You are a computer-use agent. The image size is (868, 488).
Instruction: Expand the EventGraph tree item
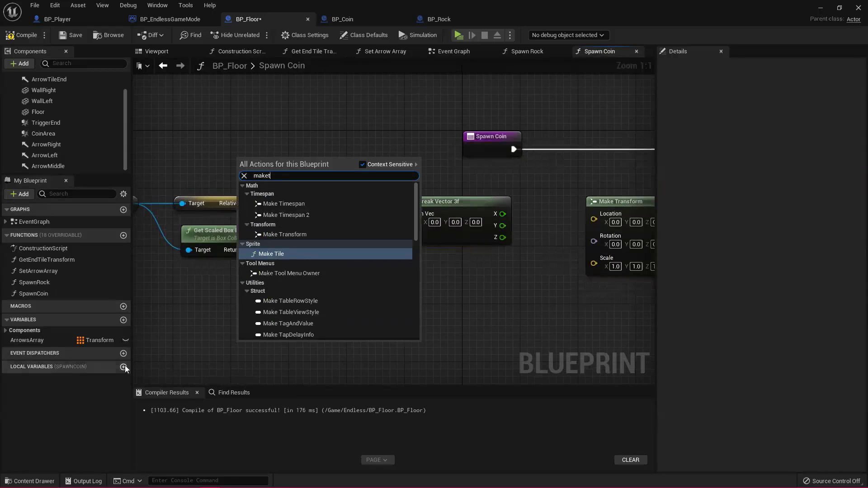click(5, 222)
